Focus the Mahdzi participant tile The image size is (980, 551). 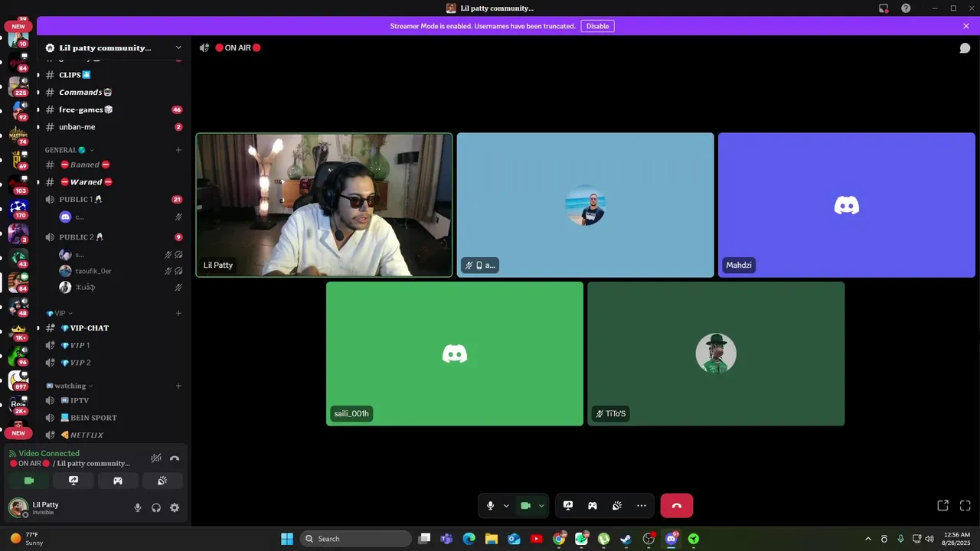[847, 205]
